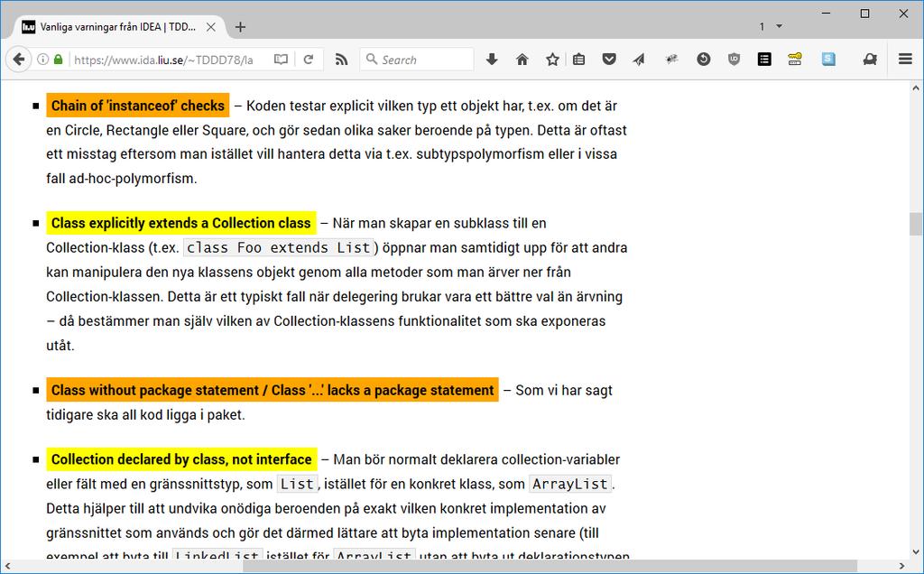
Task: Click the green secure padlock icon
Action: 58,60
